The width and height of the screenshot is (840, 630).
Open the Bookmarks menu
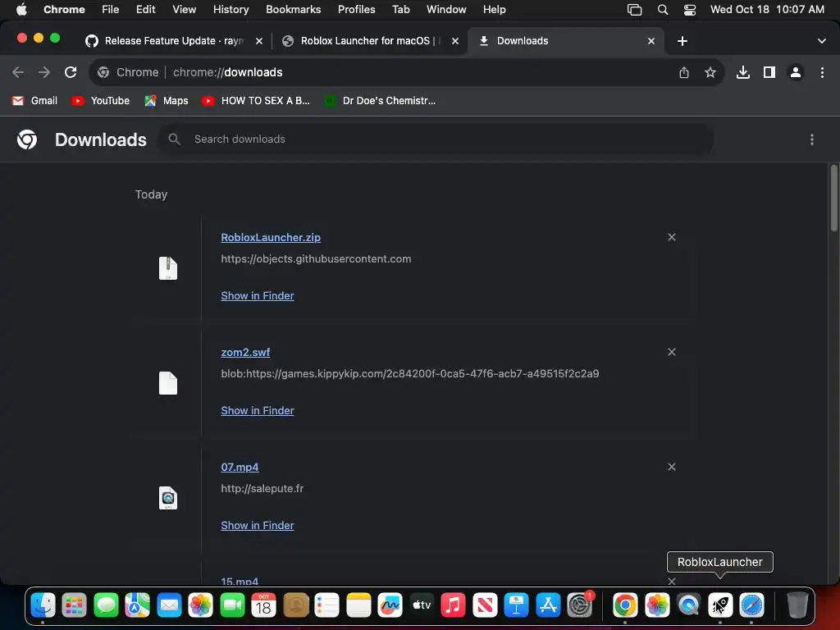point(293,9)
